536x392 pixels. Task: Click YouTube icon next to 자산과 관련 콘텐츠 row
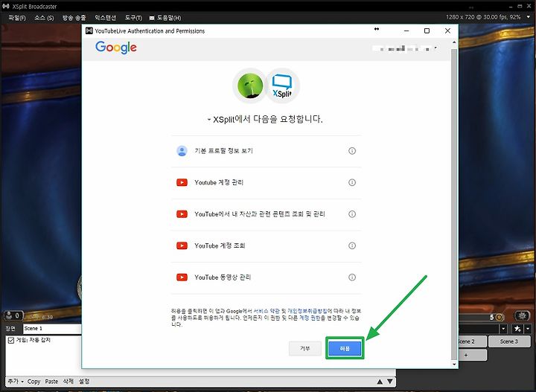[182, 214]
